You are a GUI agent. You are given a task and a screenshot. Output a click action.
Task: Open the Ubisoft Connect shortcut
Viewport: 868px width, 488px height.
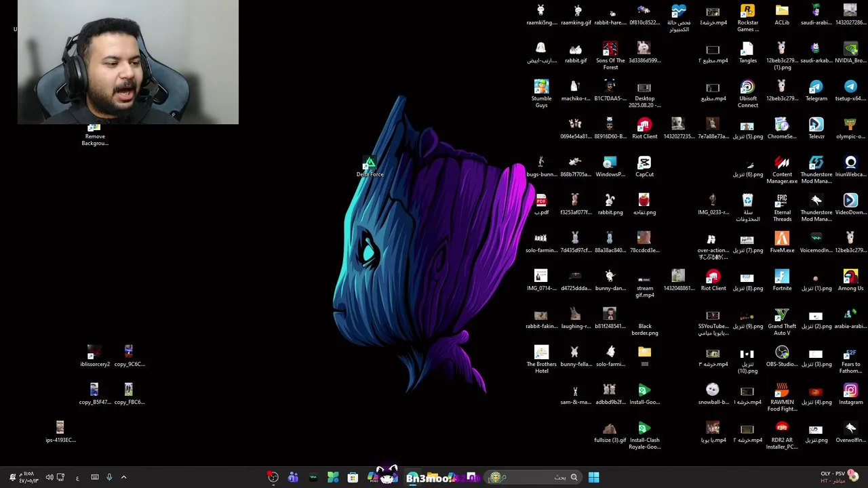(747, 94)
